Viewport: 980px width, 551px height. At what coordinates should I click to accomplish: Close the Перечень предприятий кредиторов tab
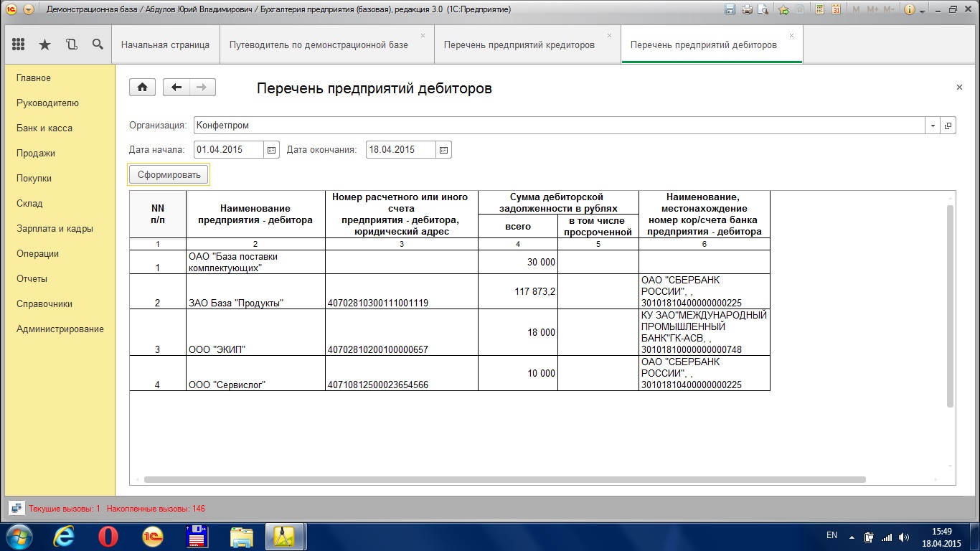click(x=609, y=35)
